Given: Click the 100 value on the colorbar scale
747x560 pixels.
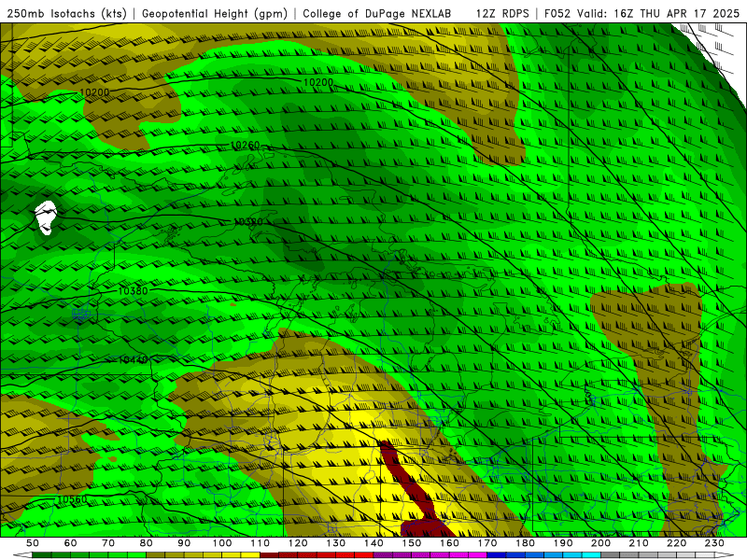Looking at the screenshot, I should [222, 543].
